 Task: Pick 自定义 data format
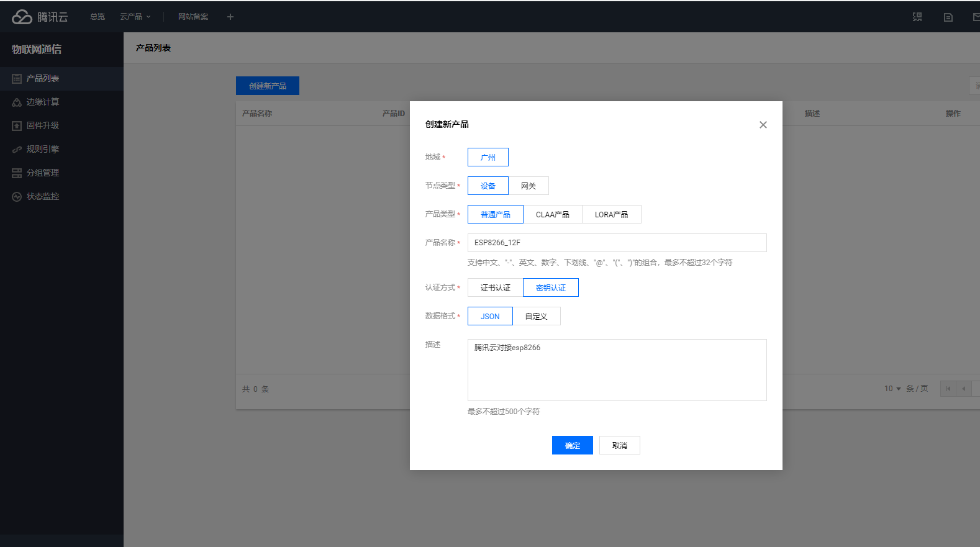tap(537, 316)
